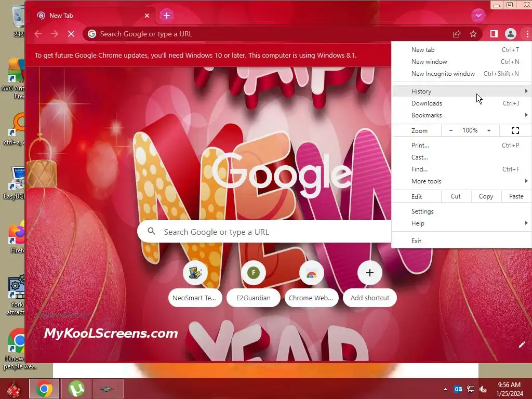
Task: Close the New Tab tab
Action: pyautogui.click(x=147, y=16)
